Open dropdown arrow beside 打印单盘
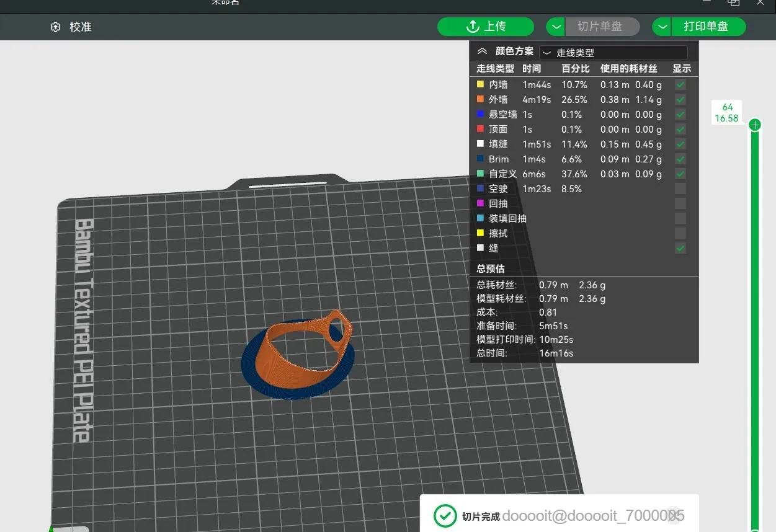Image resolution: width=776 pixels, height=532 pixels. tap(662, 27)
